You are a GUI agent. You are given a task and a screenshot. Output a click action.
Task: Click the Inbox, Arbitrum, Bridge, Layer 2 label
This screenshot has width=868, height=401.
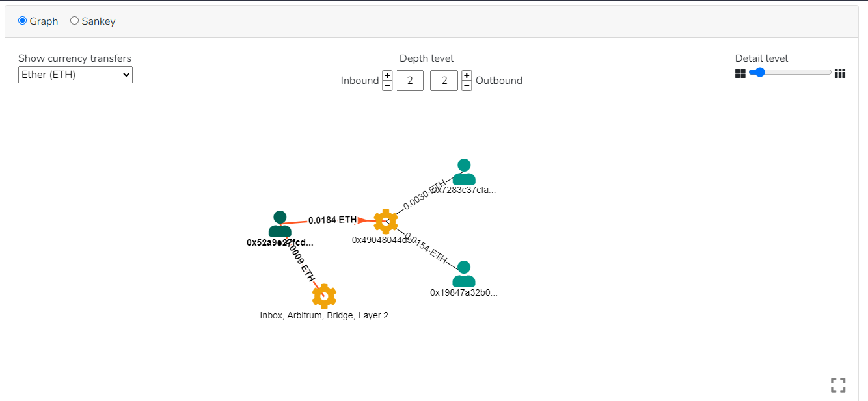tap(324, 315)
